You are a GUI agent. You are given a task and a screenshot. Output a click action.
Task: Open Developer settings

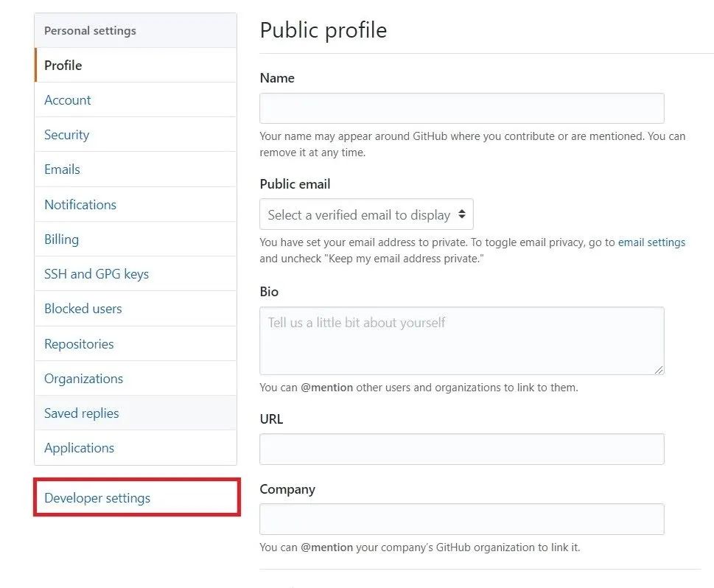click(x=136, y=497)
